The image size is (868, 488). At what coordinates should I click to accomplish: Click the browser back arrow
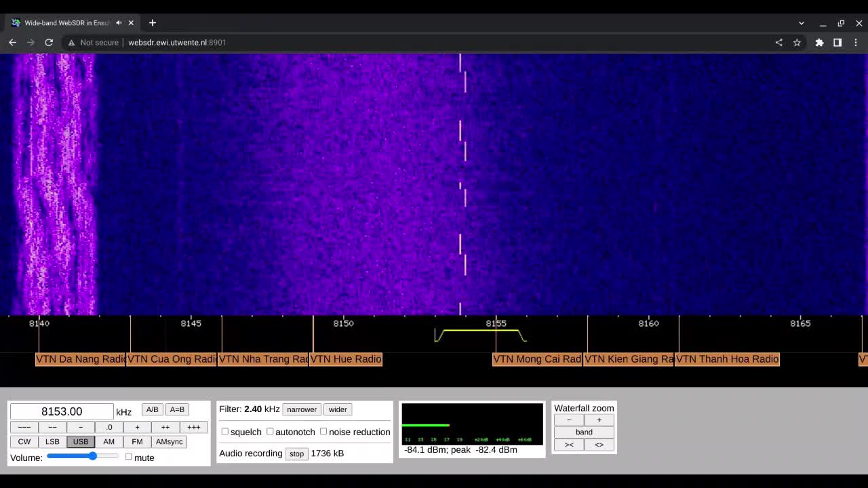point(12,42)
